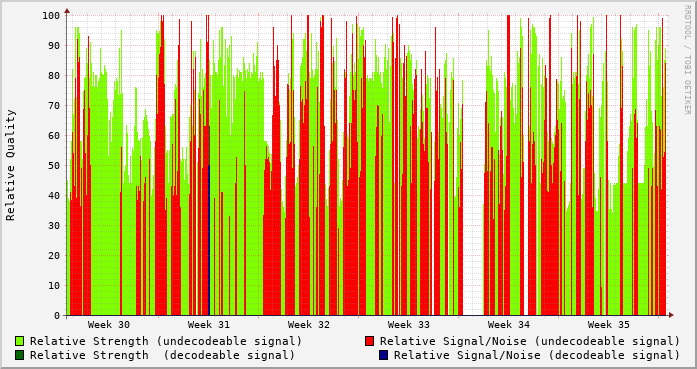Click the light green undecodeable strength swatch
The width and height of the screenshot is (697, 369).
click(20, 341)
